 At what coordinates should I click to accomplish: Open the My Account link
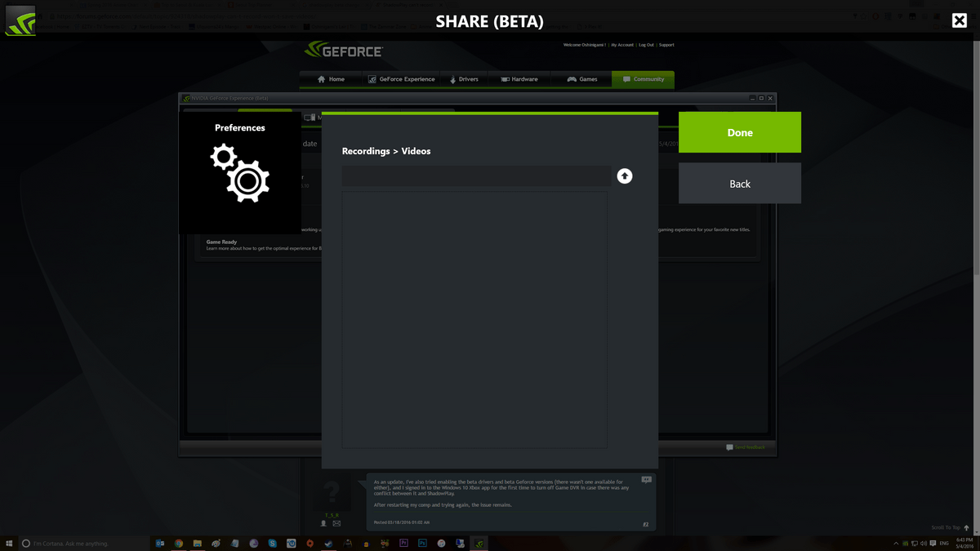(622, 45)
